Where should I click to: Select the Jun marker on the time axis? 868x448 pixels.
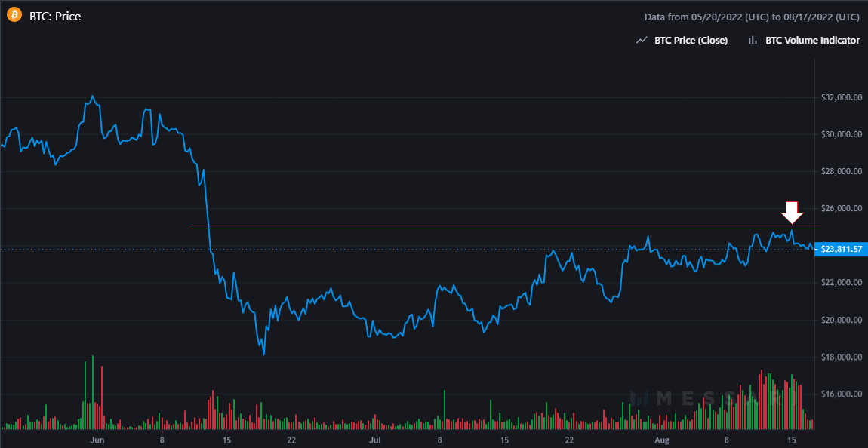click(x=97, y=438)
